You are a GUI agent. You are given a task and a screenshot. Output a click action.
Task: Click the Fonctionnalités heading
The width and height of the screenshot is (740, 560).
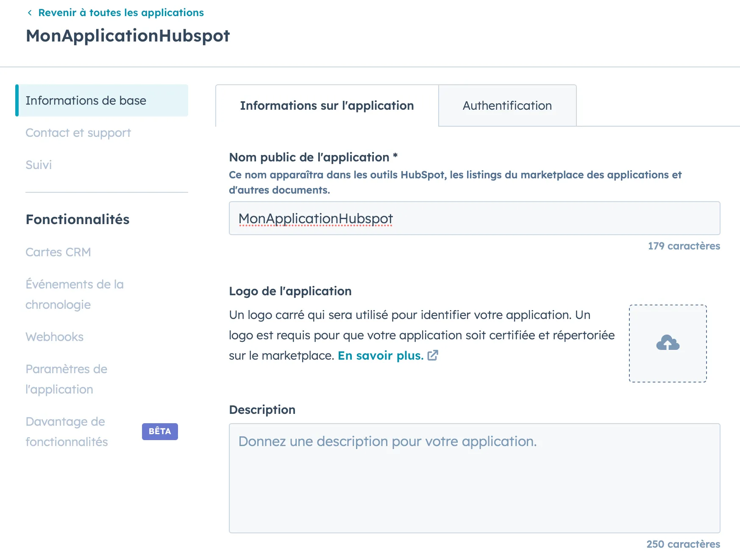[78, 219]
